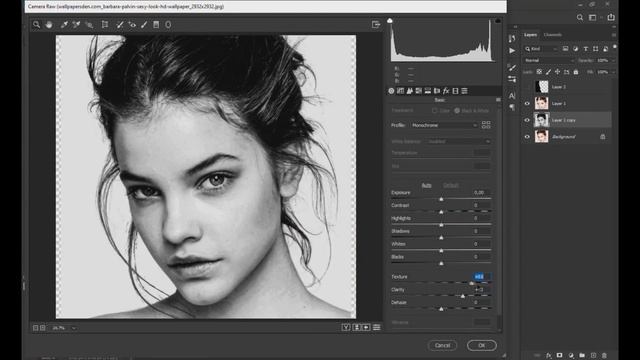Screen dimensions: 640x360
Task: Select the Color treatment radio button
Action: point(435,111)
